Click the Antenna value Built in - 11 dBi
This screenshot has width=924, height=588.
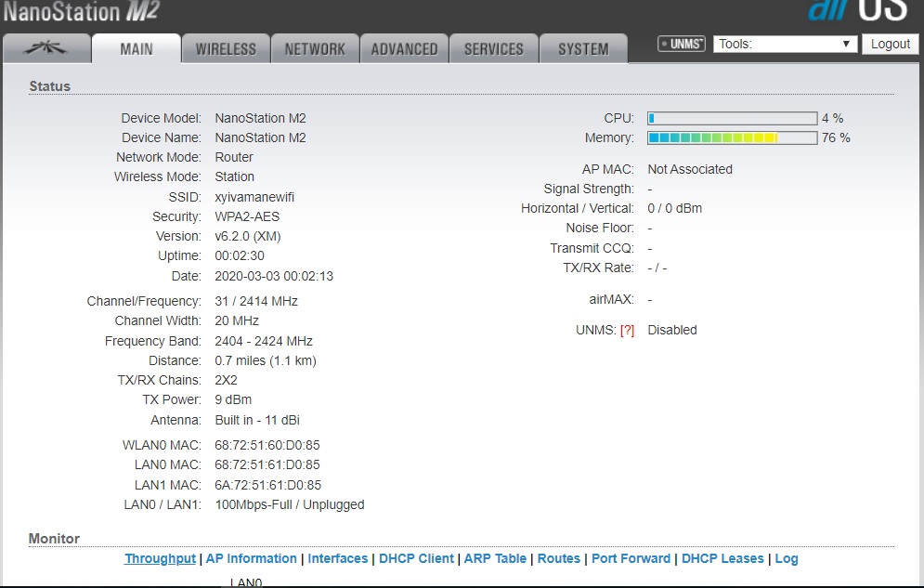click(x=257, y=420)
